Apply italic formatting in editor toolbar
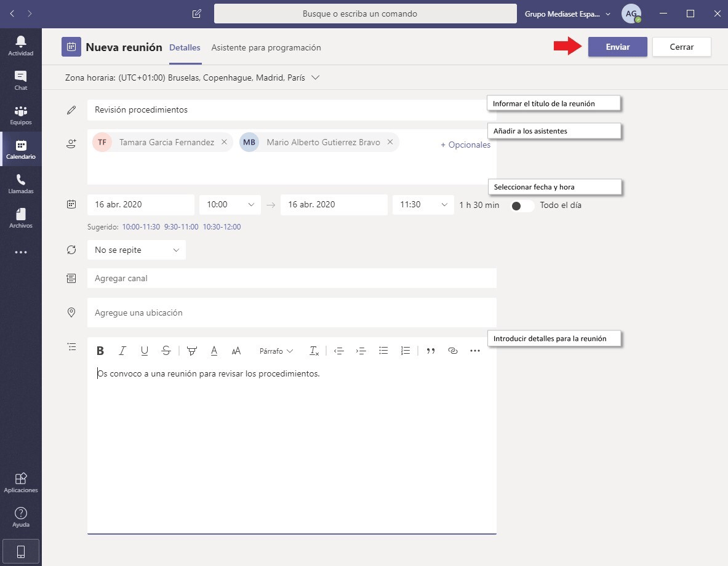The height and width of the screenshot is (566, 728). [122, 351]
